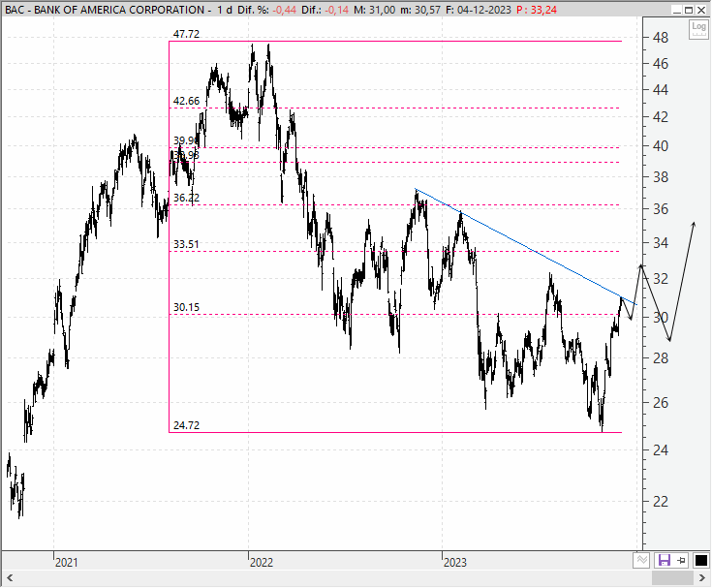Click the 46 price axis label
The image size is (712, 588).
[x=661, y=64]
